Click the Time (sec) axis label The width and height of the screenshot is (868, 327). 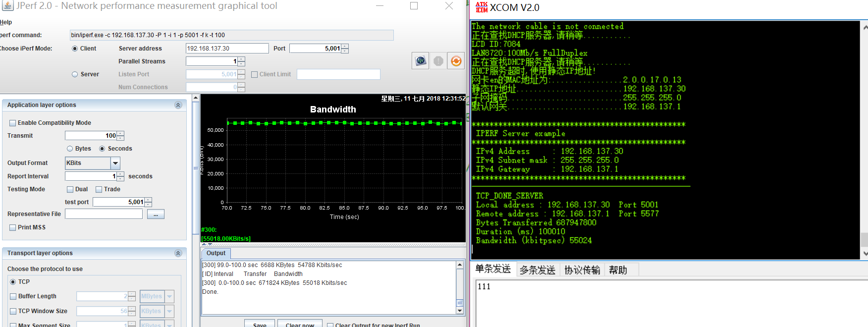[344, 217]
